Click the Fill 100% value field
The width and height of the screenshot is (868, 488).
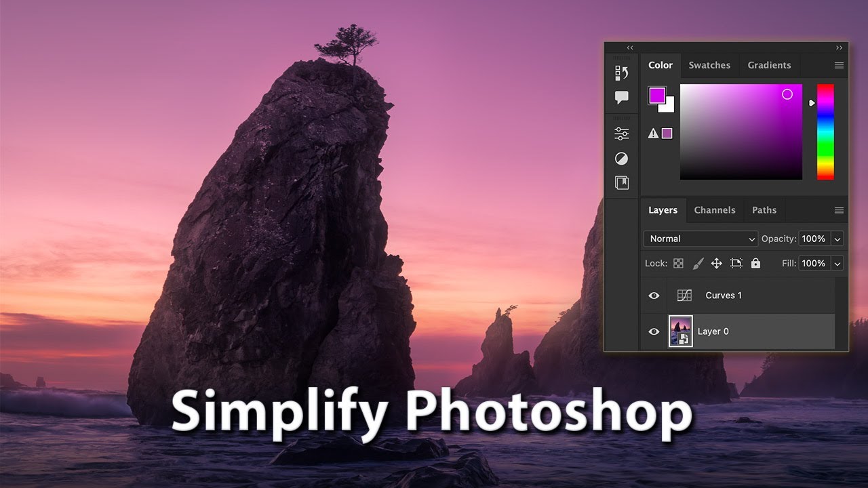point(813,263)
